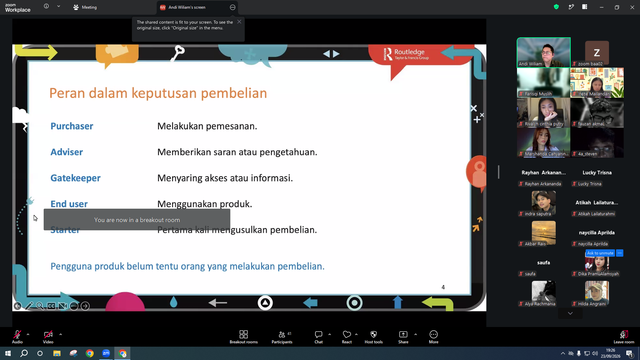Open Breakout rooms panel

click(244, 337)
